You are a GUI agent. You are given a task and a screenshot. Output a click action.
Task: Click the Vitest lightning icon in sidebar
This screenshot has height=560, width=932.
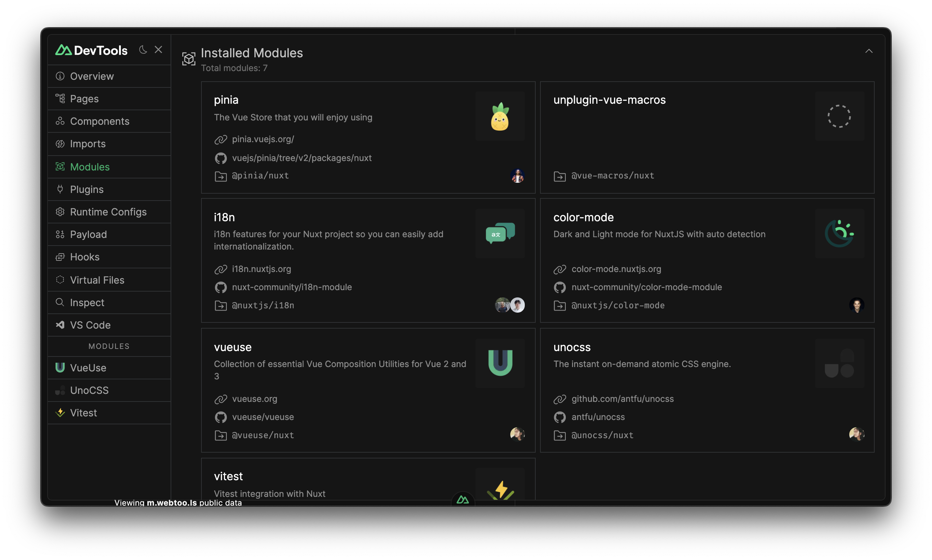[60, 413]
